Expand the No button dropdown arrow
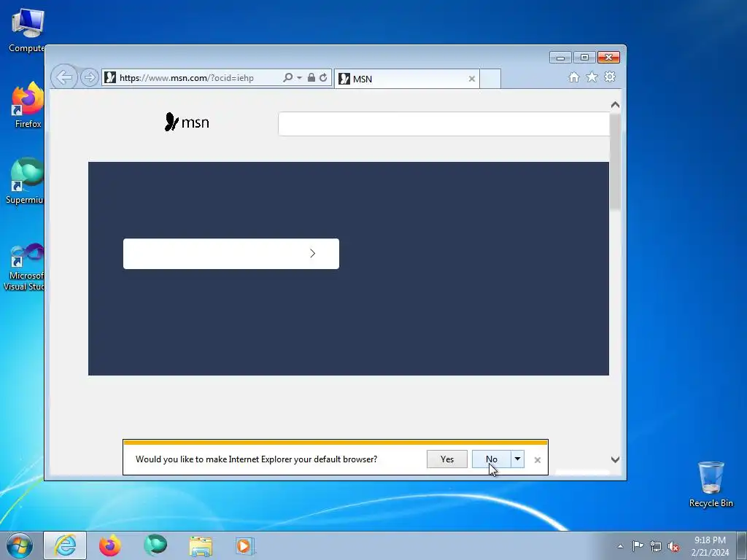 click(517, 459)
